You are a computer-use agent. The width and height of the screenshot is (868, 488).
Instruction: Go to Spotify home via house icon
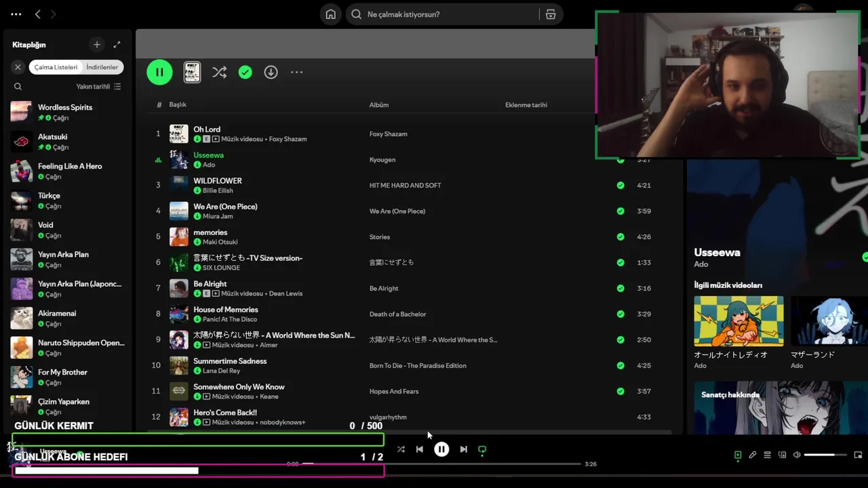click(330, 14)
